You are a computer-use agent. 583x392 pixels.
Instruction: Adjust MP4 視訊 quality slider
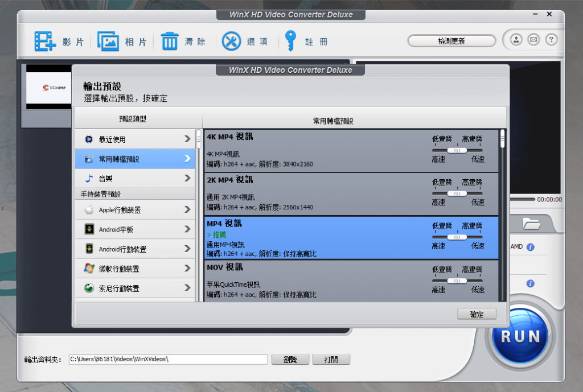[457, 237]
